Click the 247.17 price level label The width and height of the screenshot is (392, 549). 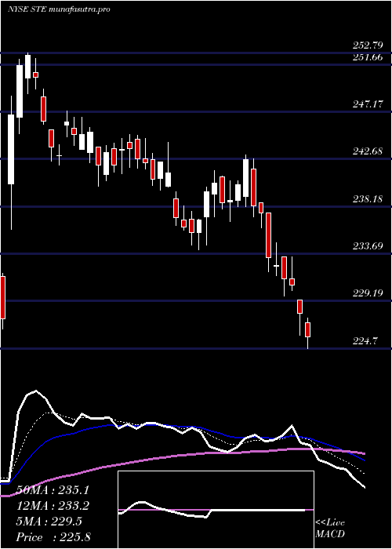[367, 104]
